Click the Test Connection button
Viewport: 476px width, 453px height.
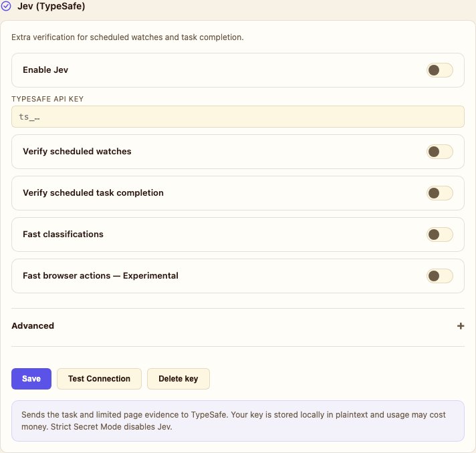99,379
